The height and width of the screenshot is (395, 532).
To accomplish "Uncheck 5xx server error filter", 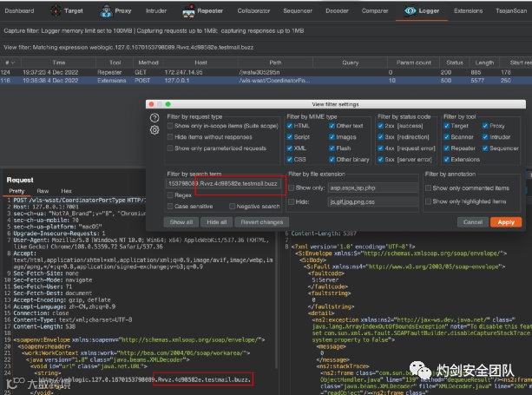I will (381, 160).
